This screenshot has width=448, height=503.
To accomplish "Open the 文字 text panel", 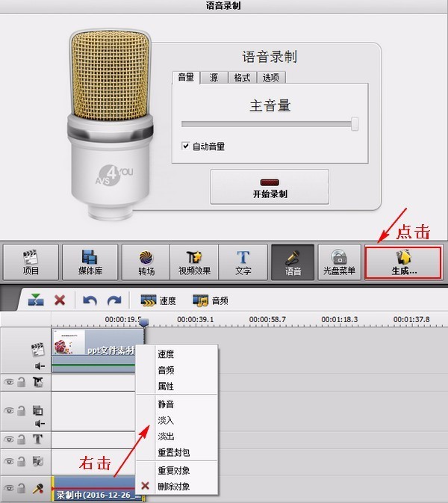I will [243, 262].
